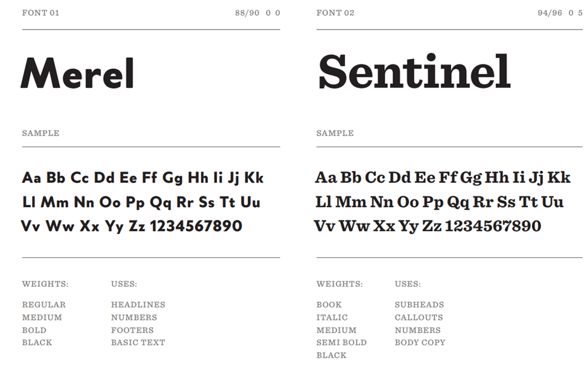
Task: Click the large Sentinel font title
Action: (x=414, y=72)
